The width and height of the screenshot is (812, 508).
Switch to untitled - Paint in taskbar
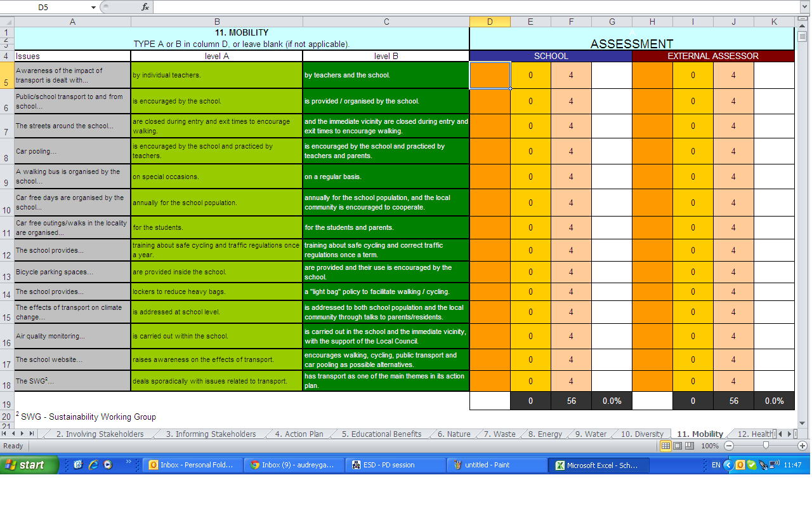(x=497, y=465)
